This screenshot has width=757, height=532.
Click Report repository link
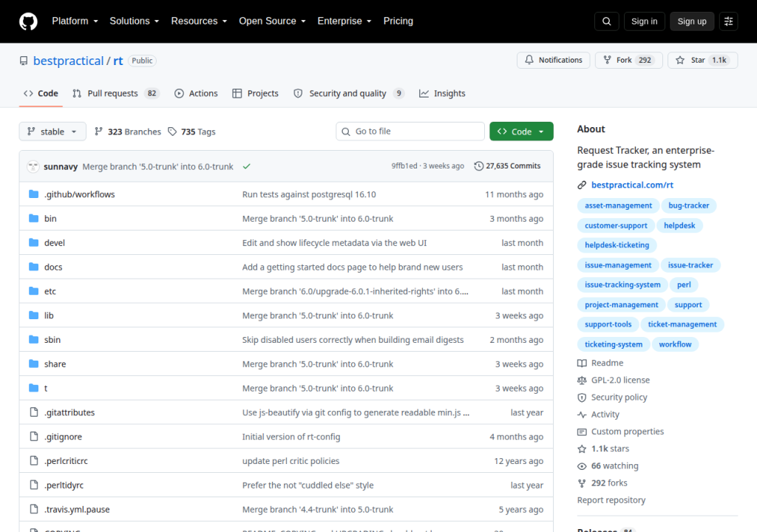[611, 500]
